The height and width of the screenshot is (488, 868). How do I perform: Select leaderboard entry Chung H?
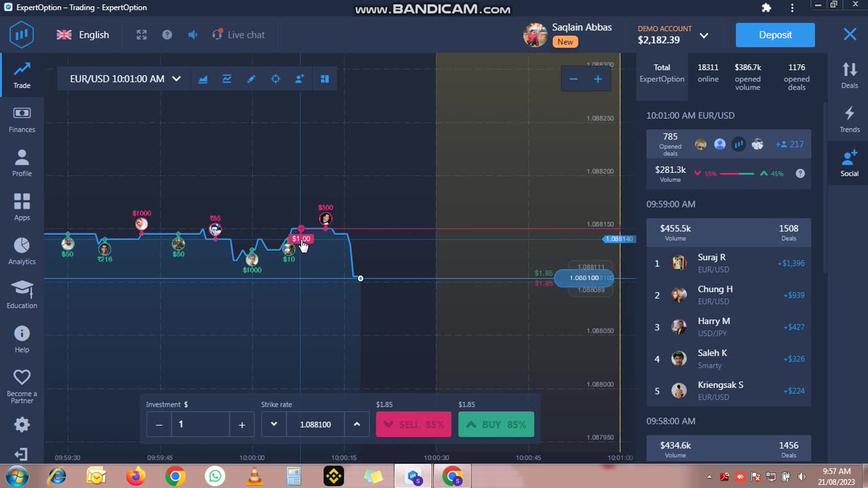728,295
